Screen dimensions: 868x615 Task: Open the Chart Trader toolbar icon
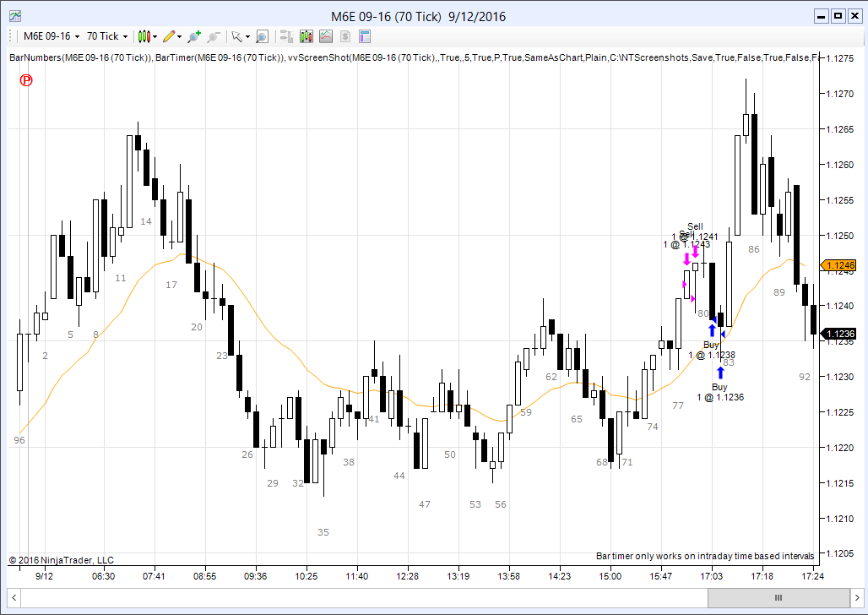point(286,36)
